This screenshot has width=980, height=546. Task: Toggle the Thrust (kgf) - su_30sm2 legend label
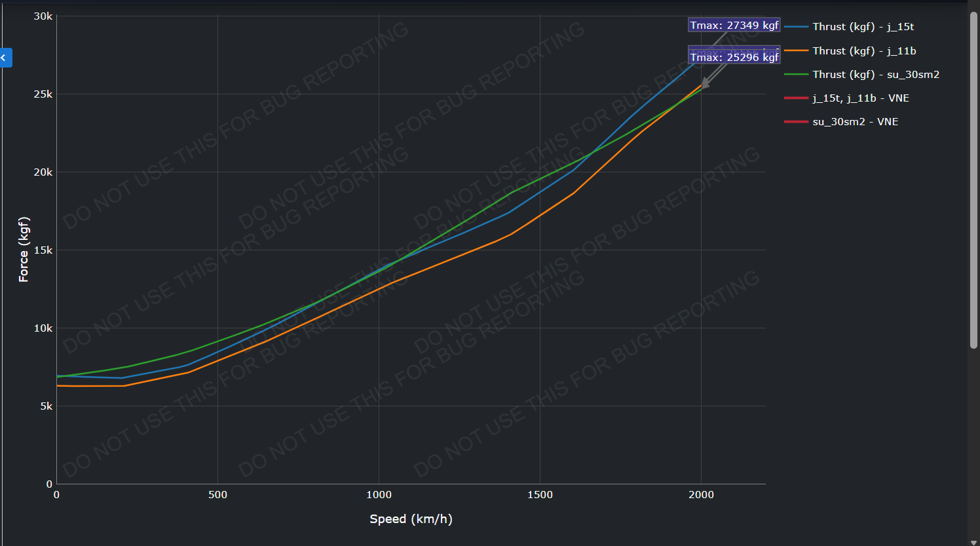click(x=876, y=75)
